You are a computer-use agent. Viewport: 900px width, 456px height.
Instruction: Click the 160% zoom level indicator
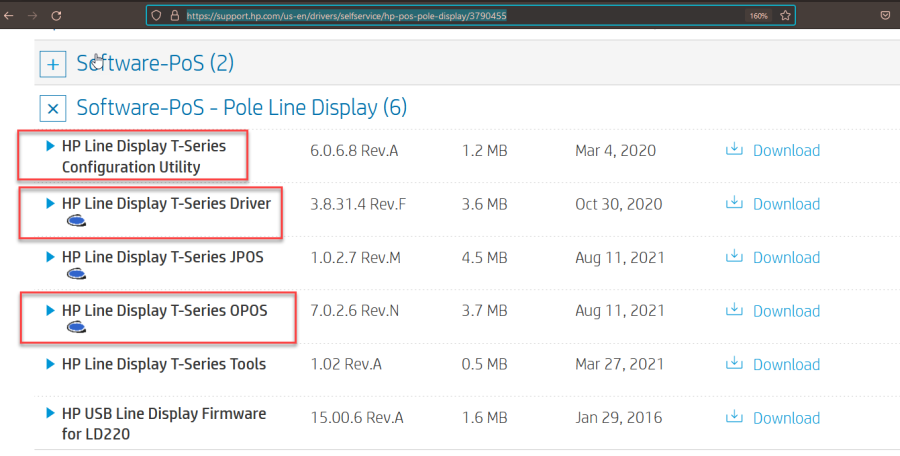758,16
